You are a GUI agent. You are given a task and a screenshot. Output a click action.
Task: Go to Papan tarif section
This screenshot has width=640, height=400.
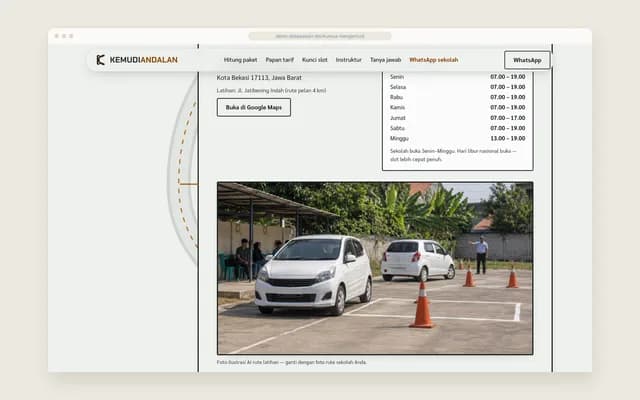tap(280, 60)
